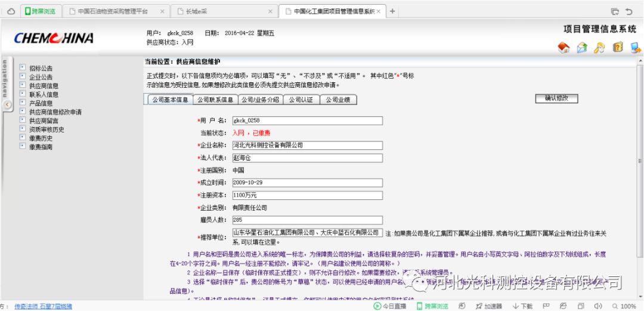Click the undo closed tab arrow icon
This screenshot has width=644, height=311.
click(x=629, y=11)
